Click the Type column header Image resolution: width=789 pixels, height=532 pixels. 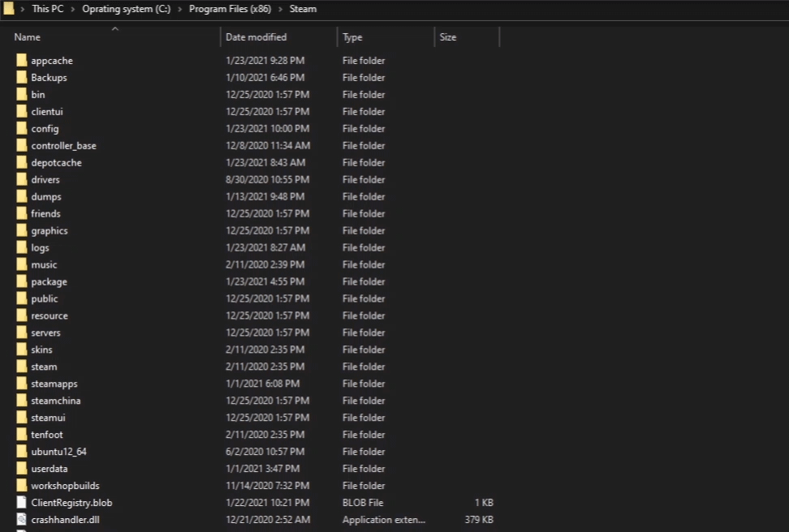(352, 37)
